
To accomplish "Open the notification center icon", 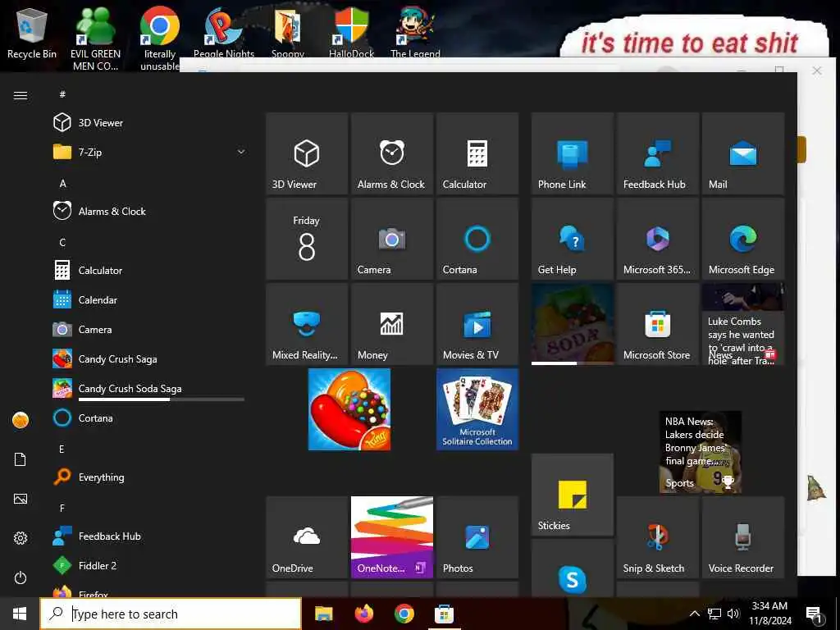I will [815, 614].
